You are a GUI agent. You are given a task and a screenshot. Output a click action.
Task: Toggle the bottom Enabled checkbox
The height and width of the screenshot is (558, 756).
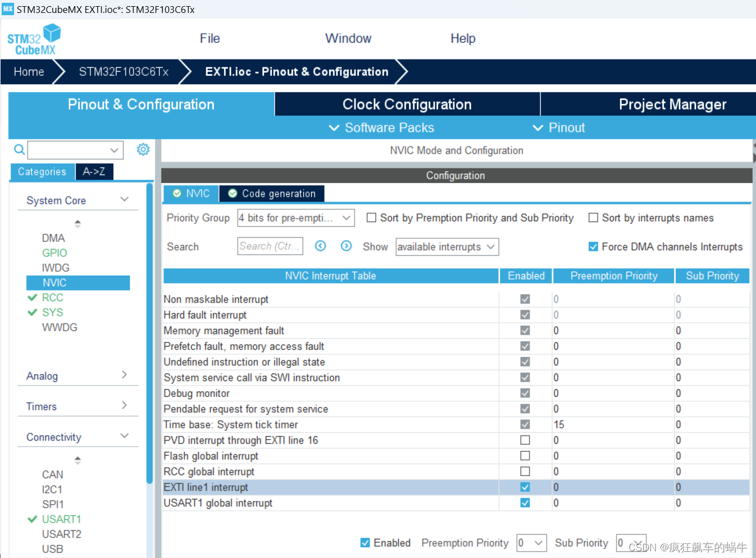[x=365, y=543]
